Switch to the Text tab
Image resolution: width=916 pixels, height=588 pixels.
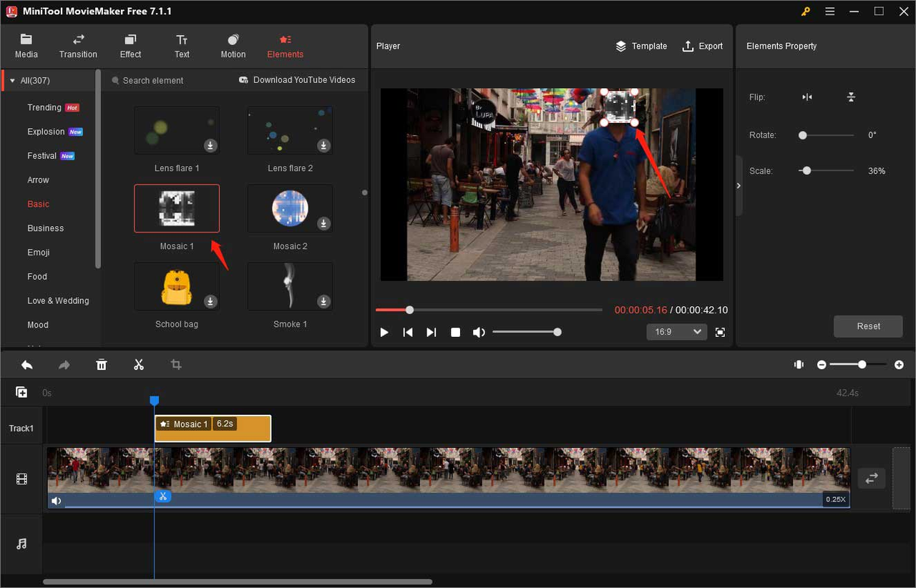coord(182,46)
